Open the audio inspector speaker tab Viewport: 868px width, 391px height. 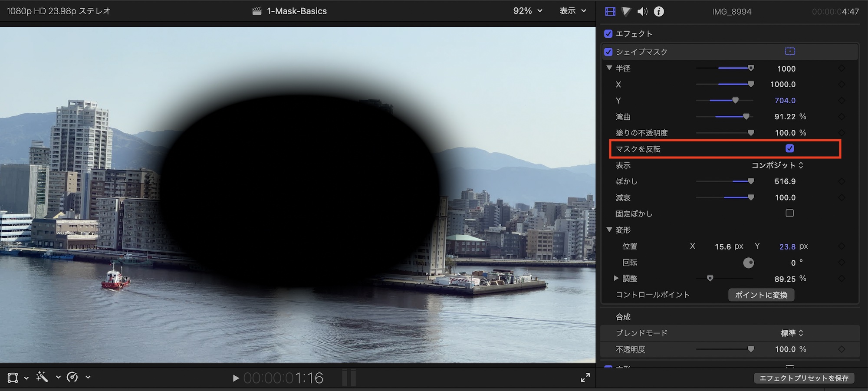click(x=642, y=11)
